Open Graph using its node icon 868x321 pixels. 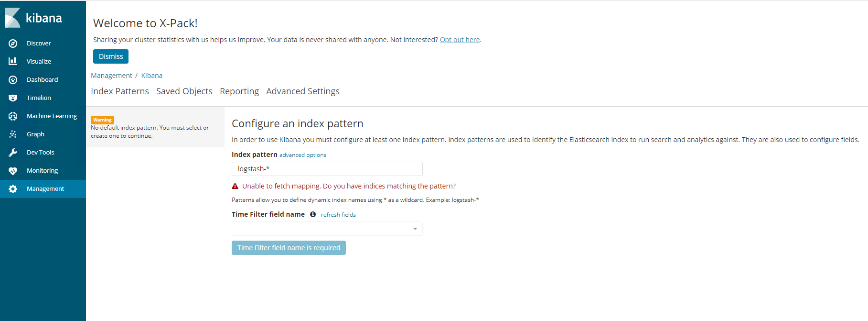coord(13,134)
